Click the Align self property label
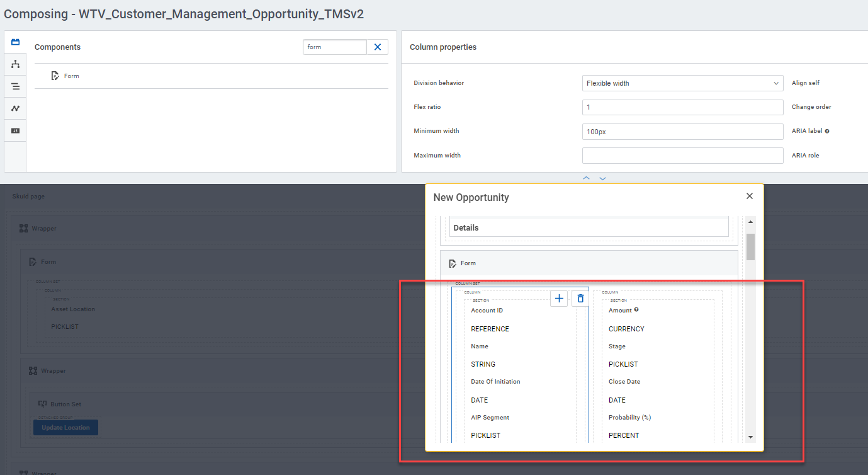The width and height of the screenshot is (868, 475). (x=806, y=83)
